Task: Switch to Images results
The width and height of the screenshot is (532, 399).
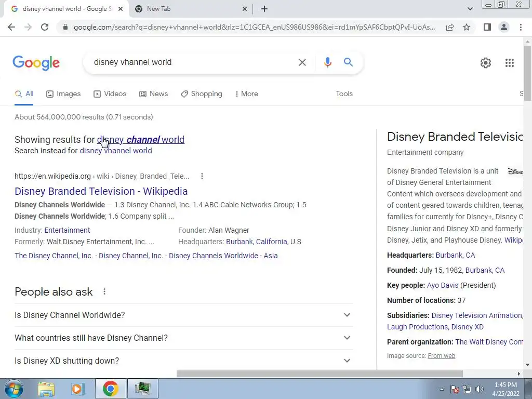Action: (x=63, y=94)
